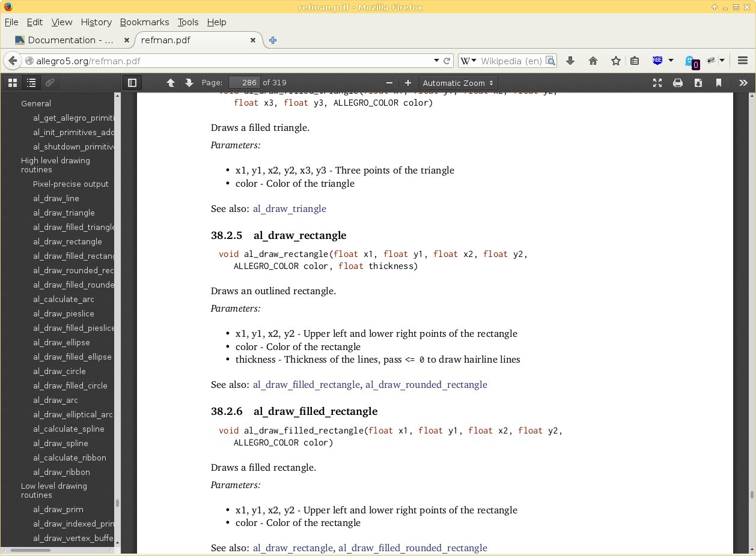The image size is (756, 556).
Task: Select al_draw_ellipse in the outline
Action: pyautogui.click(x=61, y=342)
